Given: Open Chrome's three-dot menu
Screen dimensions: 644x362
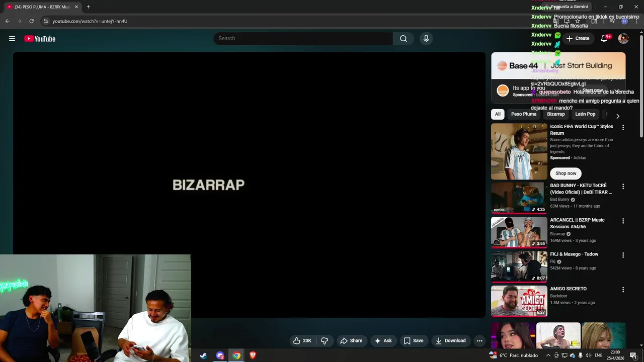Looking at the screenshot, I should click(x=636, y=21).
